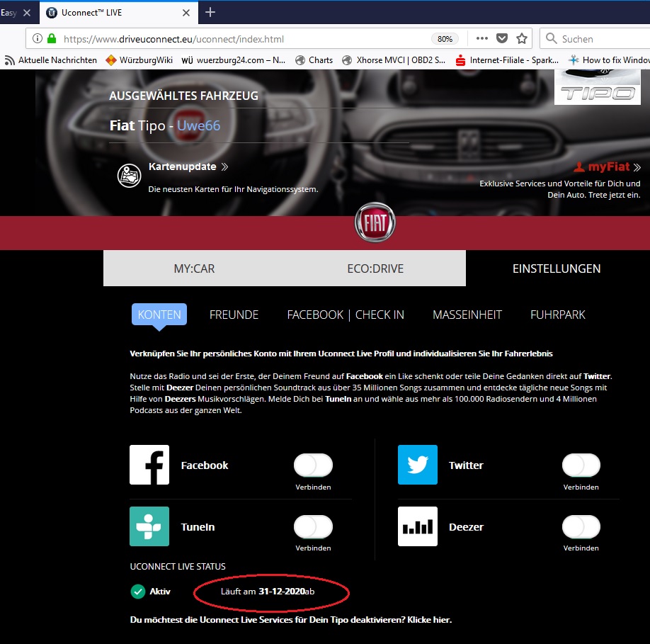The image size is (650, 644).
Task: Turn on the TuneIn Verbinden switch
Action: (313, 527)
